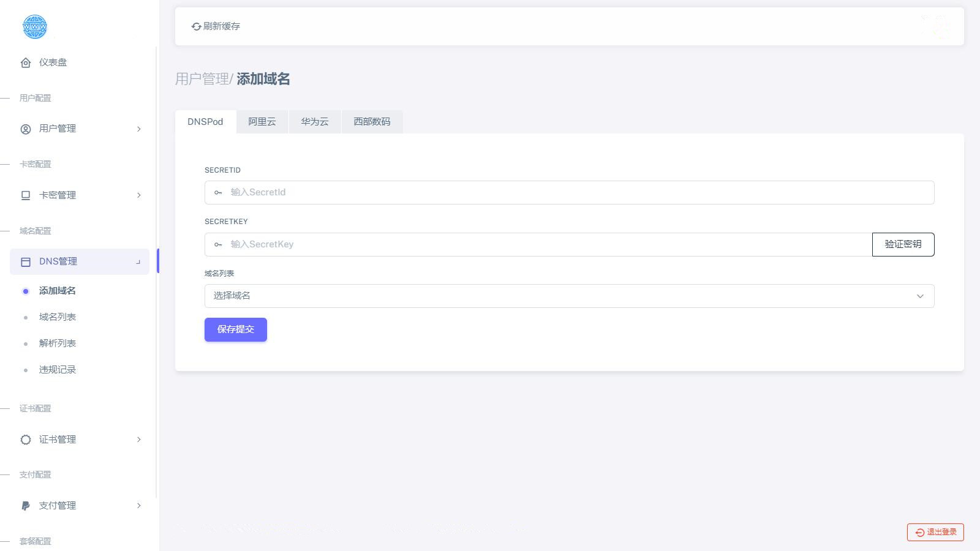Click the certificate management badge icon
Image resolution: width=980 pixels, height=551 pixels.
pyautogui.click(x=26, y=440)
